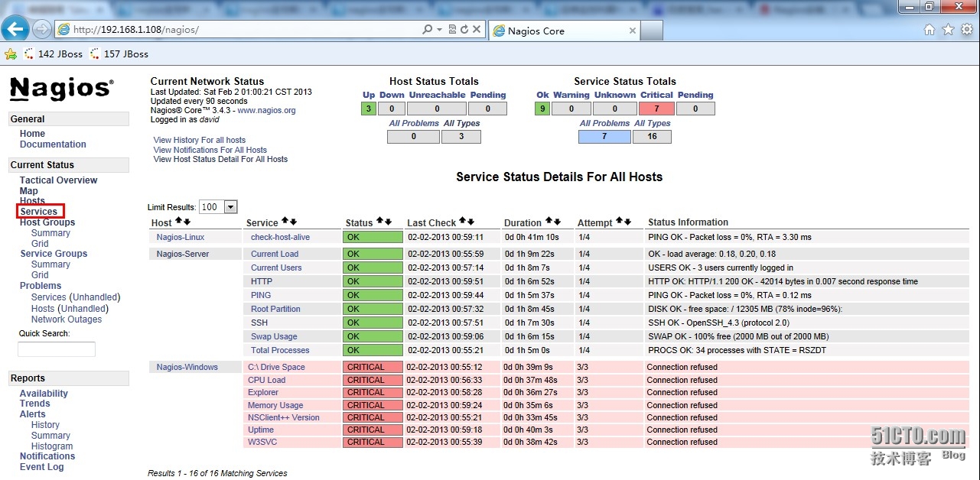Sort Attempt column descending arrow
This screenshot has height=480, width=980.
tap(627, 222)
